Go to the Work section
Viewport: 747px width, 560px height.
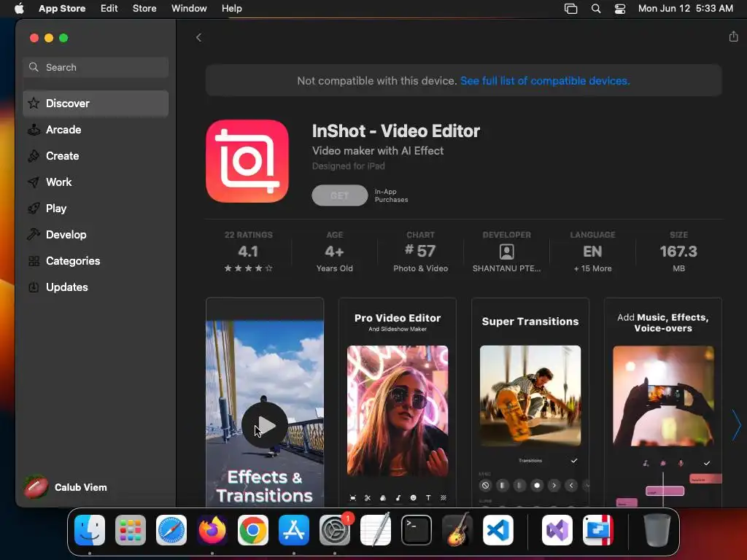coord(96,182)
